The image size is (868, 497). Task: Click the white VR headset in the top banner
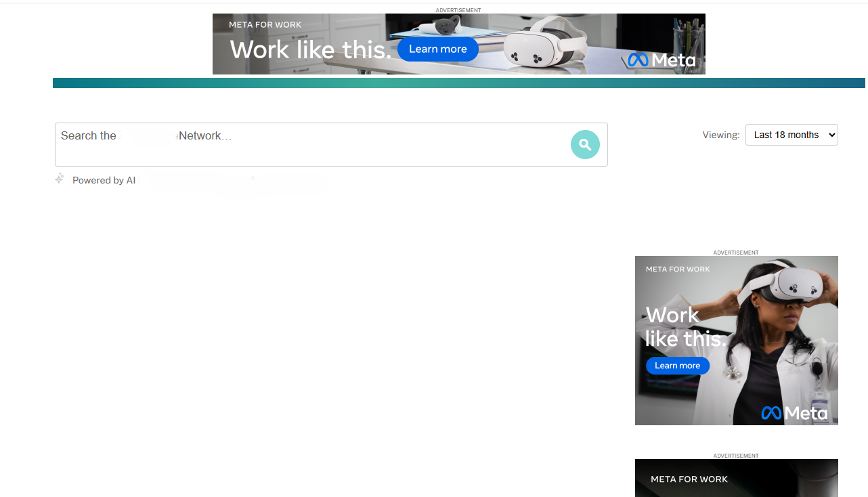pos(546,43)
